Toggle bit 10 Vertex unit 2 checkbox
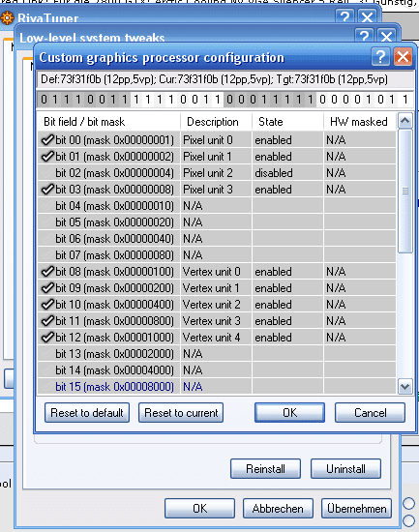419x532 pixels. [x=47, y=305]
